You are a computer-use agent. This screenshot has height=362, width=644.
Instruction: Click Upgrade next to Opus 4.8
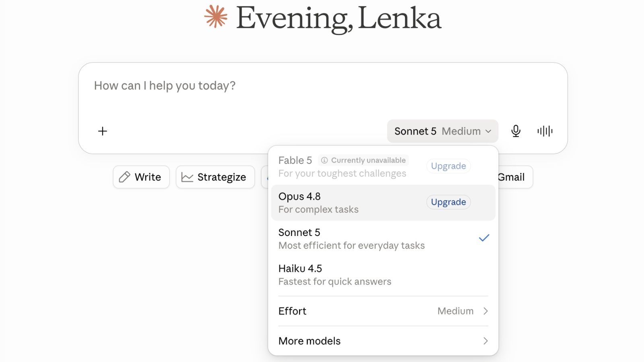pyautogui.click(x=448, y=202)
